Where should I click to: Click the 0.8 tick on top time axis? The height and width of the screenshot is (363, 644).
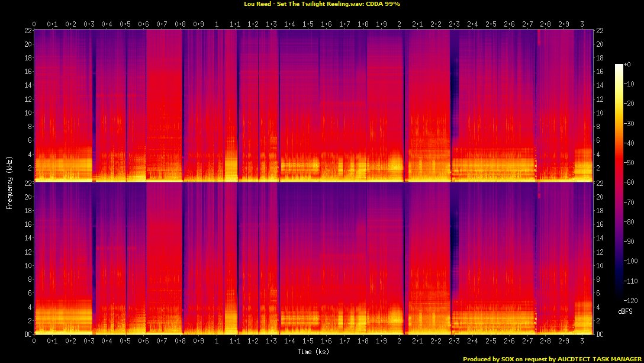coord(180,24)
